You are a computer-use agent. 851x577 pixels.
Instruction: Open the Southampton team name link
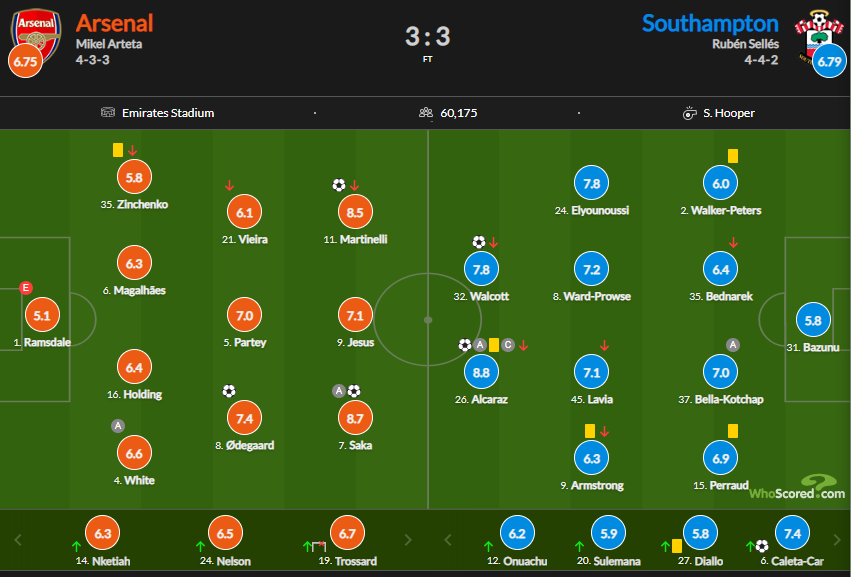click(710, 22)
